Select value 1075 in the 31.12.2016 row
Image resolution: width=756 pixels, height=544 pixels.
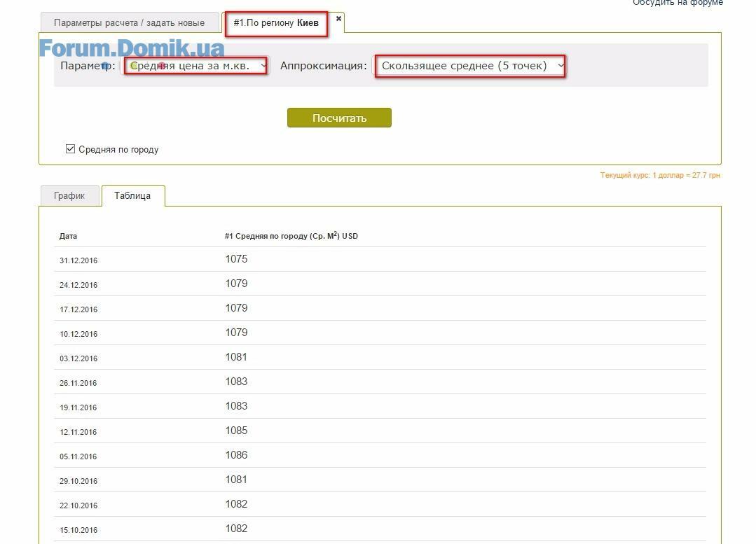[x=236, y=259]
